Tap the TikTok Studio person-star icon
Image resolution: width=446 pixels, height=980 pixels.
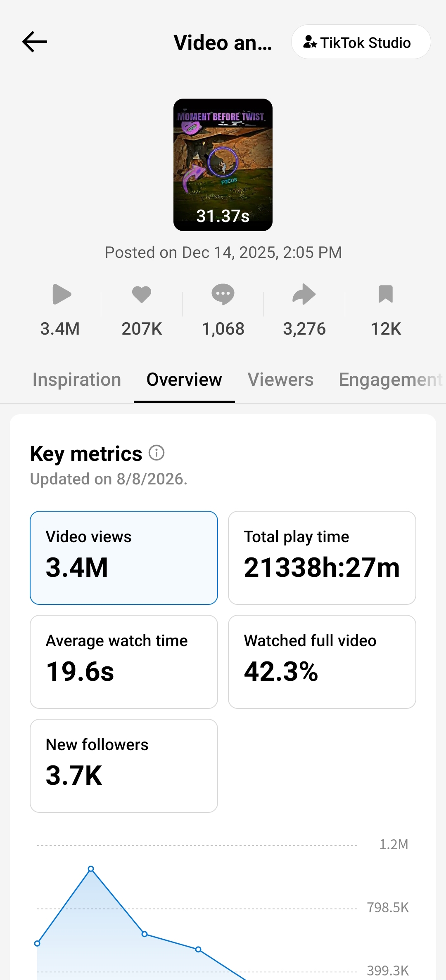(310, 42)
